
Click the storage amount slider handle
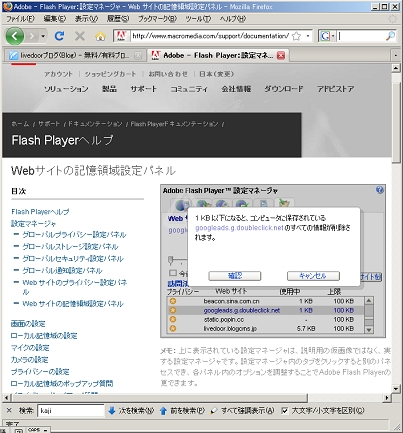(171, 260)
